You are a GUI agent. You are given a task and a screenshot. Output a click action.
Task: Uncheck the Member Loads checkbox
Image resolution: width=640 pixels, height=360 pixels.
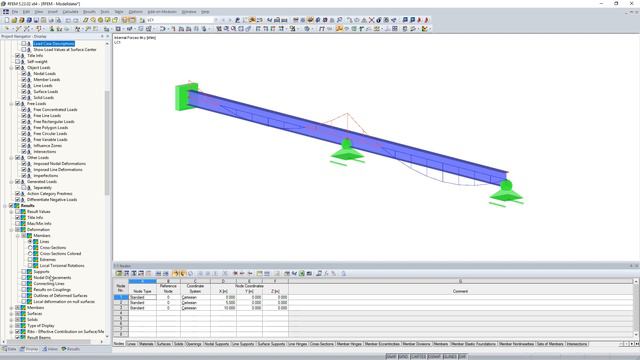tap(24, 80)
